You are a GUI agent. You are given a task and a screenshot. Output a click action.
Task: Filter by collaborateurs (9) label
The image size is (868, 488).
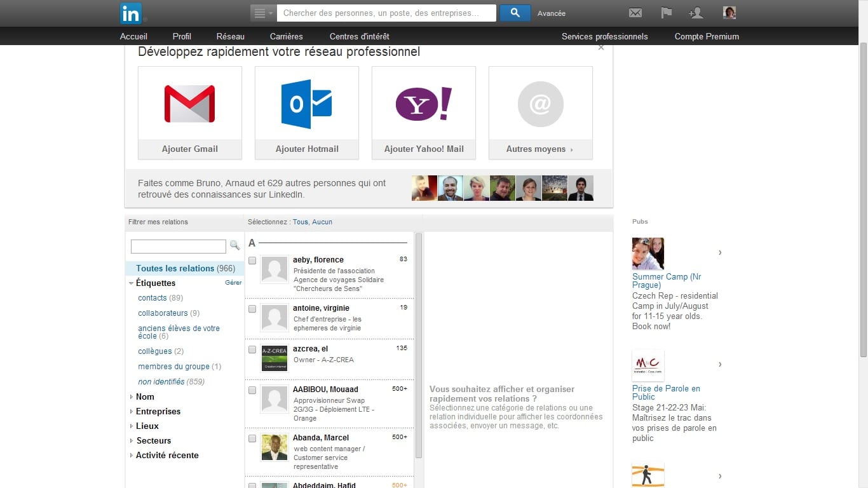click(x=168, y=313)
